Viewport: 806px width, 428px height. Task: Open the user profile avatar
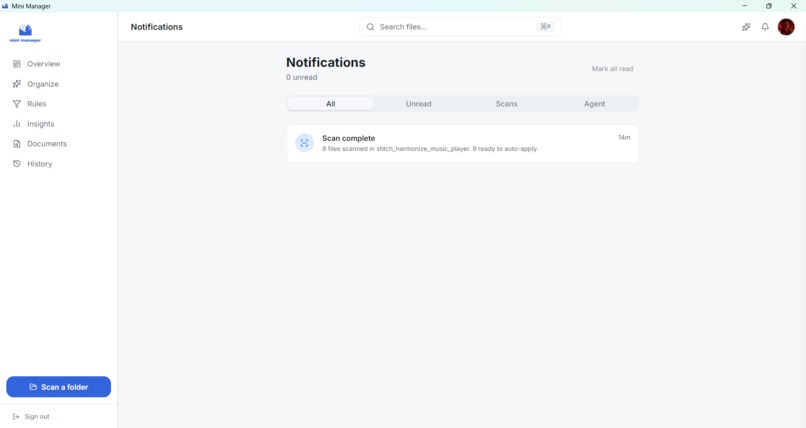(x=786, y=27)
